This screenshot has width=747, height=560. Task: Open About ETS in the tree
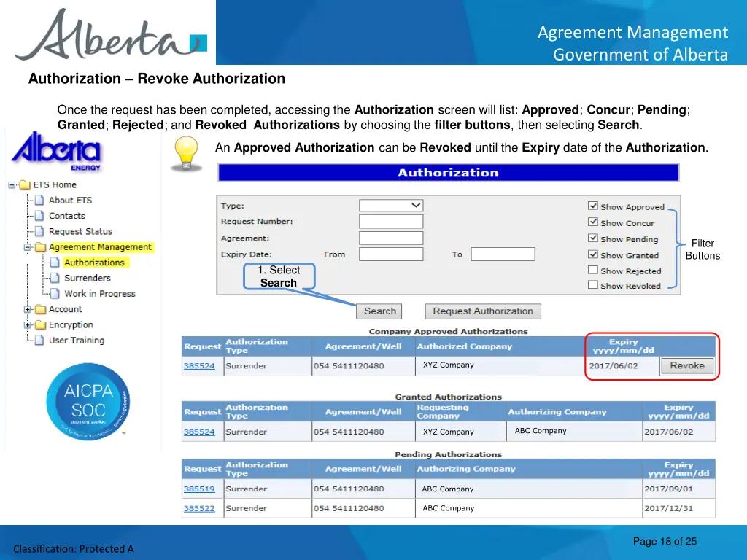tap(71, 201)
